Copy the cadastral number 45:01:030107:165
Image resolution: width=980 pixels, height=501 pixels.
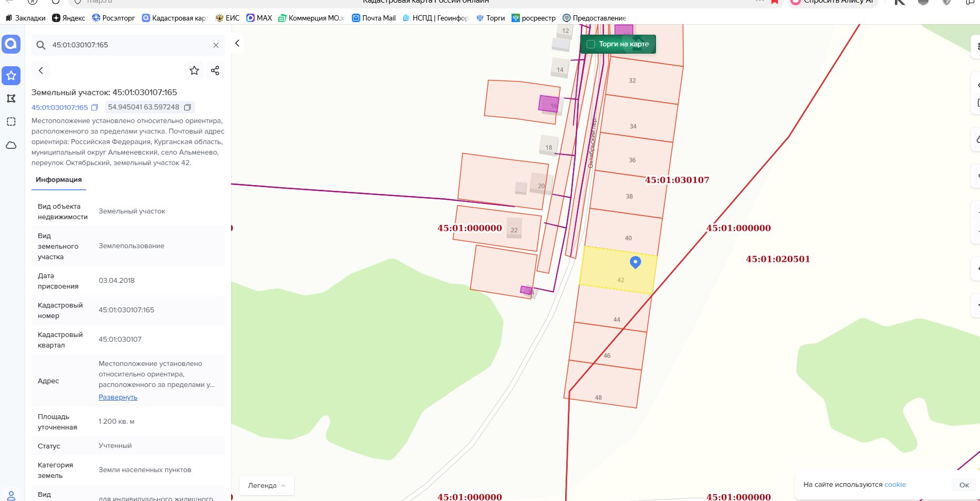(x=95, y=107)
